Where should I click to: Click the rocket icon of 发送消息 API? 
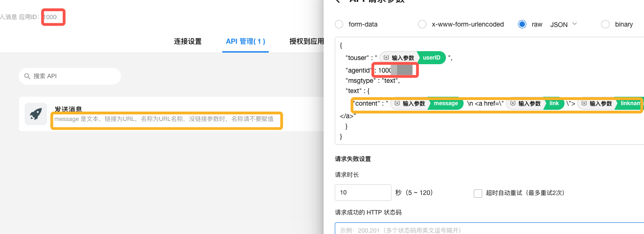click(36, 114)
